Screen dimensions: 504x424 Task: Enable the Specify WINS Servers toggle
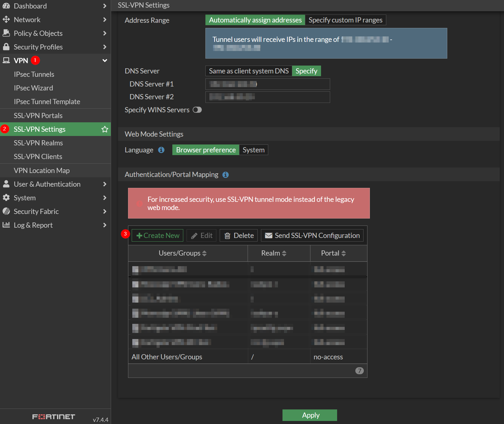197,110
